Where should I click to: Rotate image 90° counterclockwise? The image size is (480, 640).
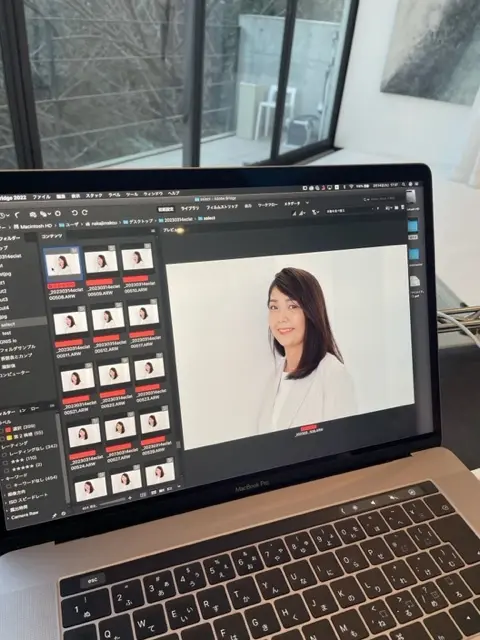tap(74, 213)
